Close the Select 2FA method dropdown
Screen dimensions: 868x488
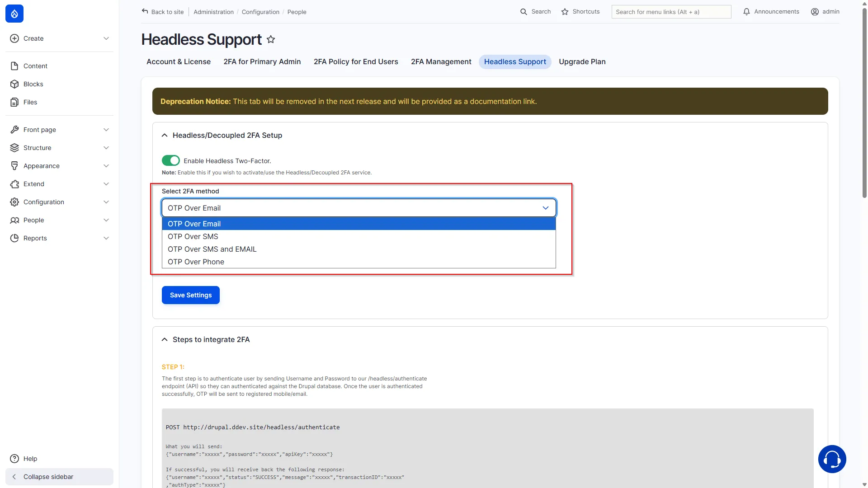(359, 208)
